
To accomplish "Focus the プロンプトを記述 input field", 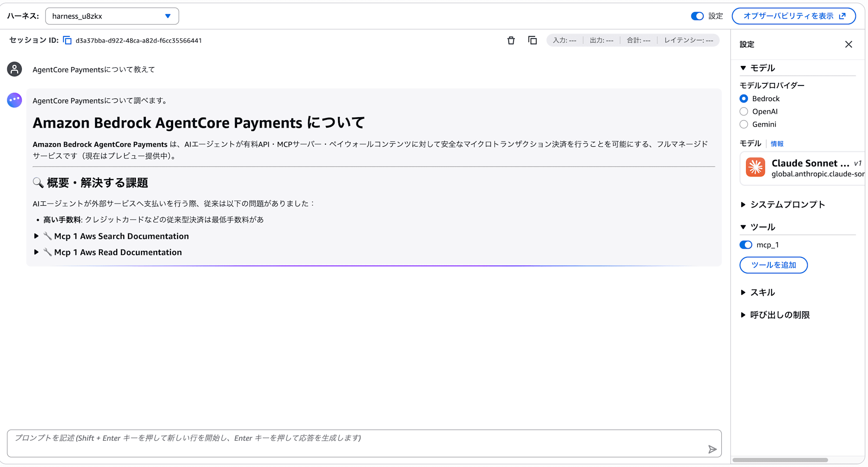I will tap(364, 444).
